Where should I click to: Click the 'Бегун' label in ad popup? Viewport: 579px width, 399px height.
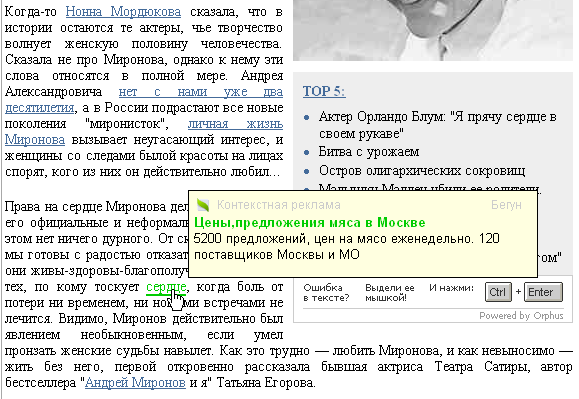506,205
